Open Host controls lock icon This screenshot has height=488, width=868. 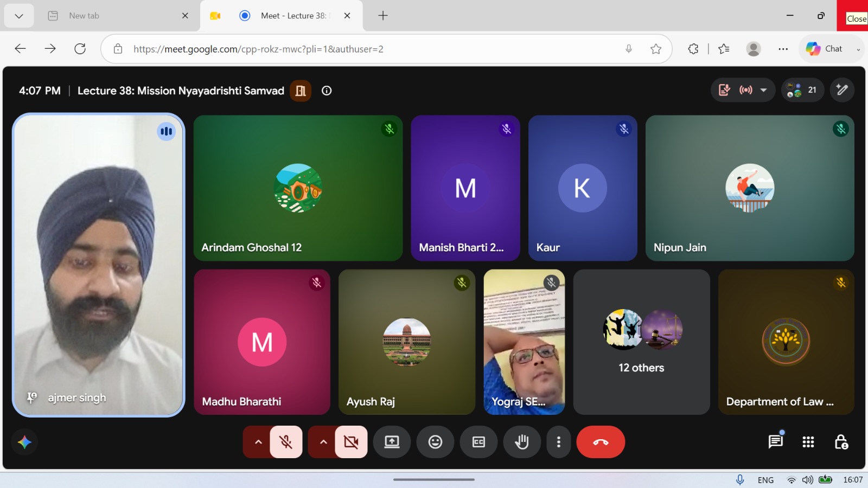tap(841, 442)
